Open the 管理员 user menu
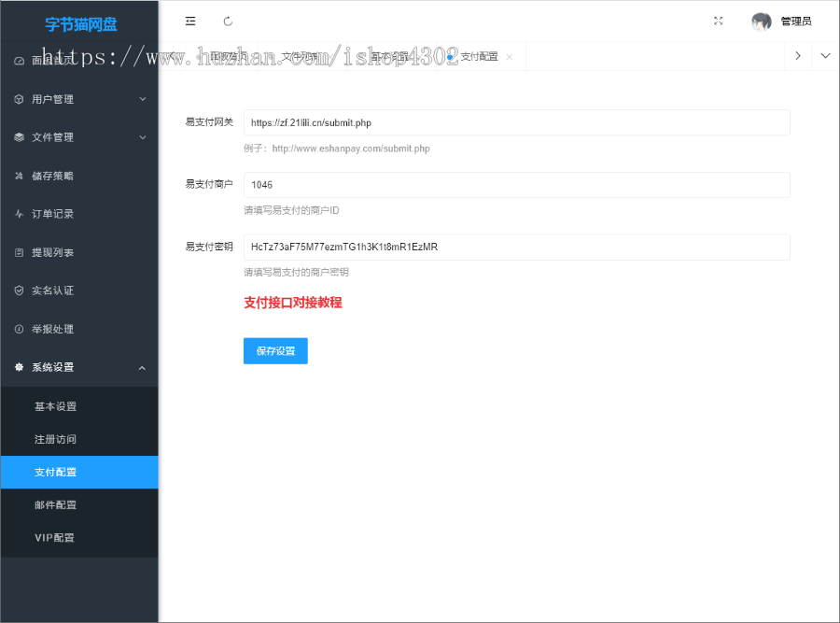Screen dimensions: 840x623 pyautogui.click(x=796, y=21)
